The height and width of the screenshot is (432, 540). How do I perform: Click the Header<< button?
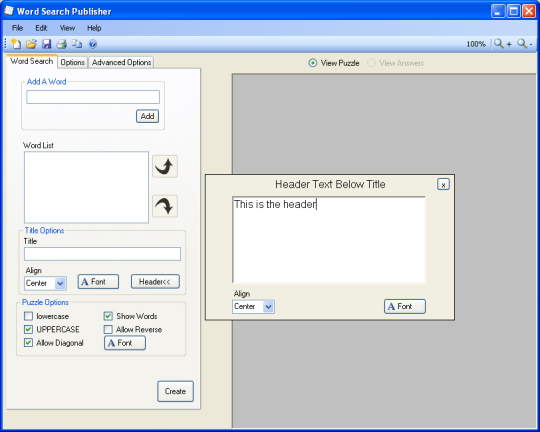tap(155, 282)
